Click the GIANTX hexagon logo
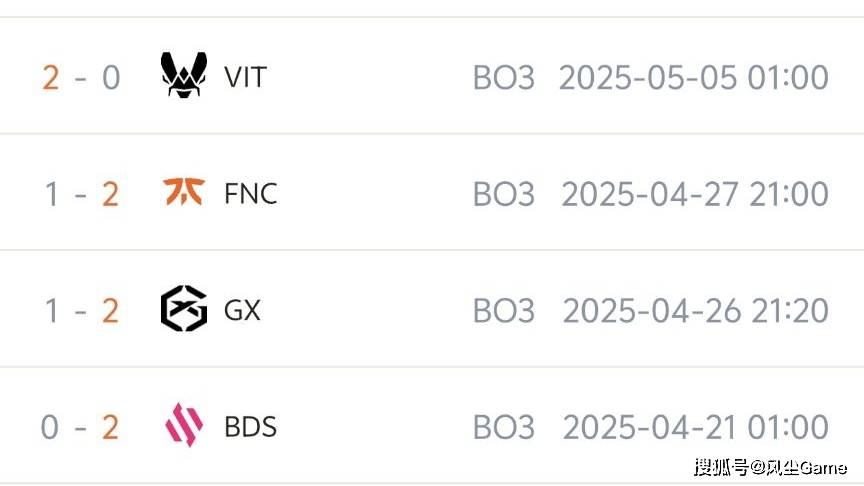The image size is (864, 486). 184,309
